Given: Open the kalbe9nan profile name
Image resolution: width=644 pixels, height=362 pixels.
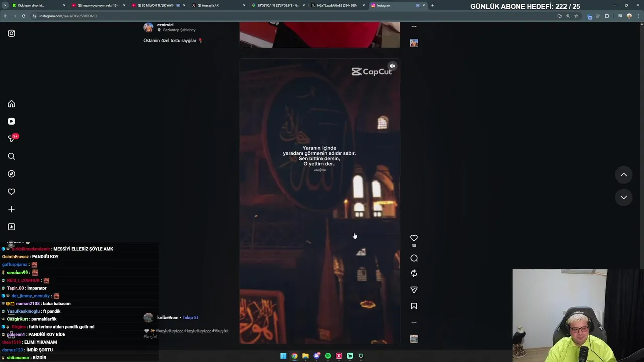Looking at the screenshot, I should pos(168,318).
